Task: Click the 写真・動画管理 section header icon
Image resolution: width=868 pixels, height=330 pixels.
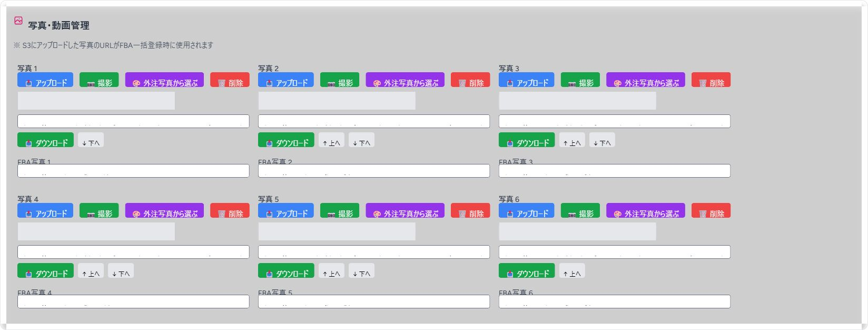Action: click(x=18, y=21)
